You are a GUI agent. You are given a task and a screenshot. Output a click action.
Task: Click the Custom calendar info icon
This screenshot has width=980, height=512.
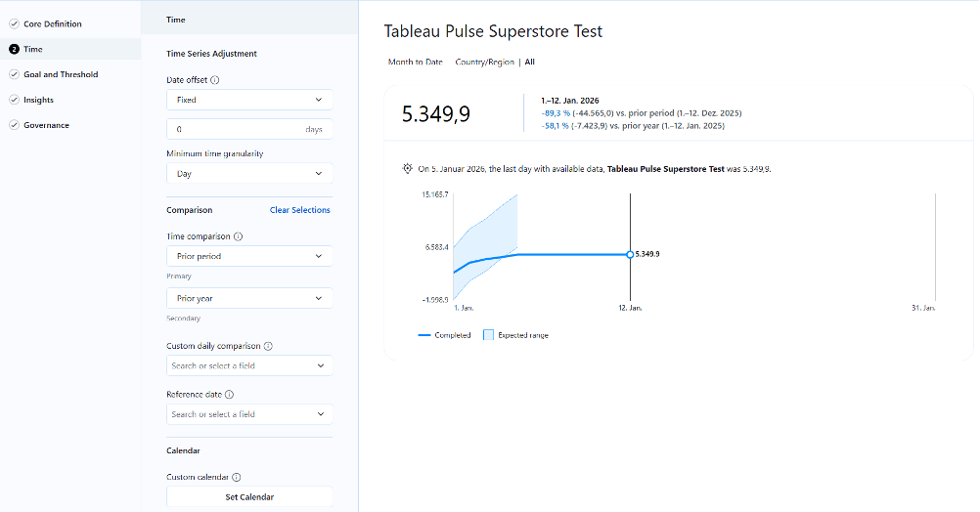click(237, 478)
